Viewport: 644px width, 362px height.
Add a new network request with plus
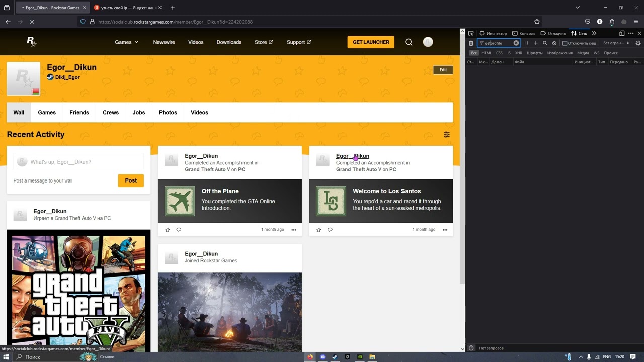(536, 43)
